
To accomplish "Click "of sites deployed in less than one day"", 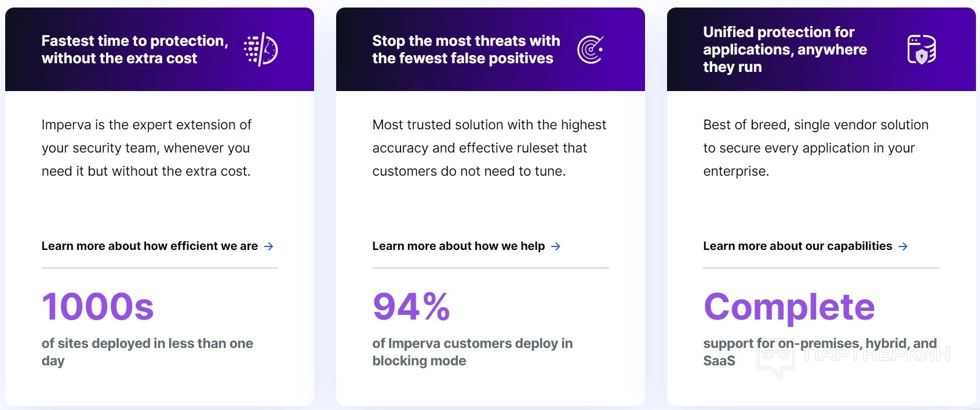I will pos(147,351).
